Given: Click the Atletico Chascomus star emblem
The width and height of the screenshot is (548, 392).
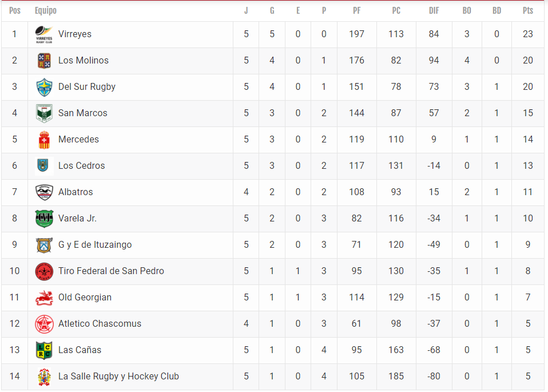Looking at the screenshot, I should click(44, 324).
